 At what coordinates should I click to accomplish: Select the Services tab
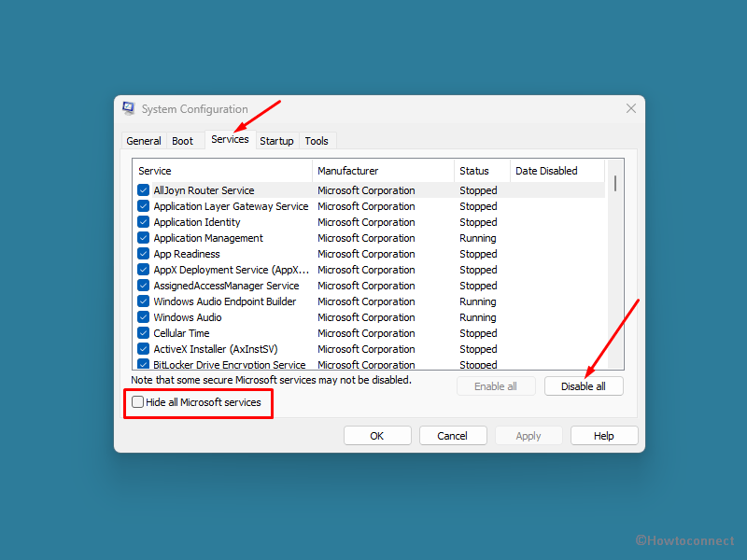[230, 139]
